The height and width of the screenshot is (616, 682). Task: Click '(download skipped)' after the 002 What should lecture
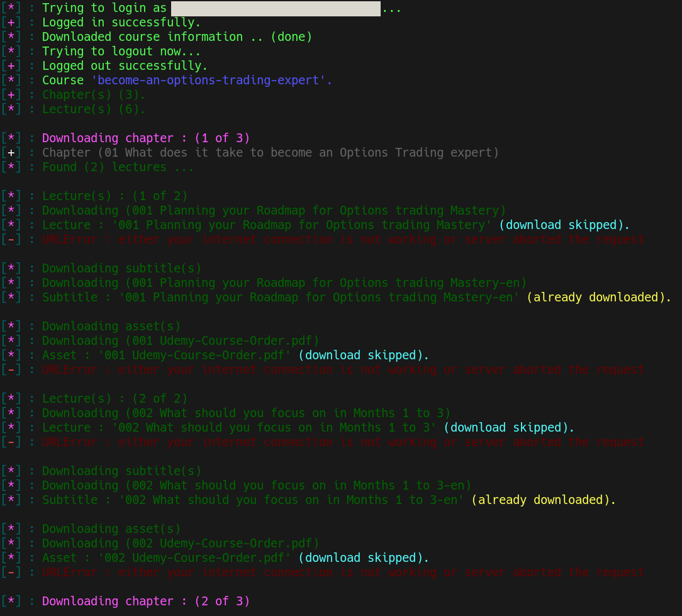tap(505, 427)
